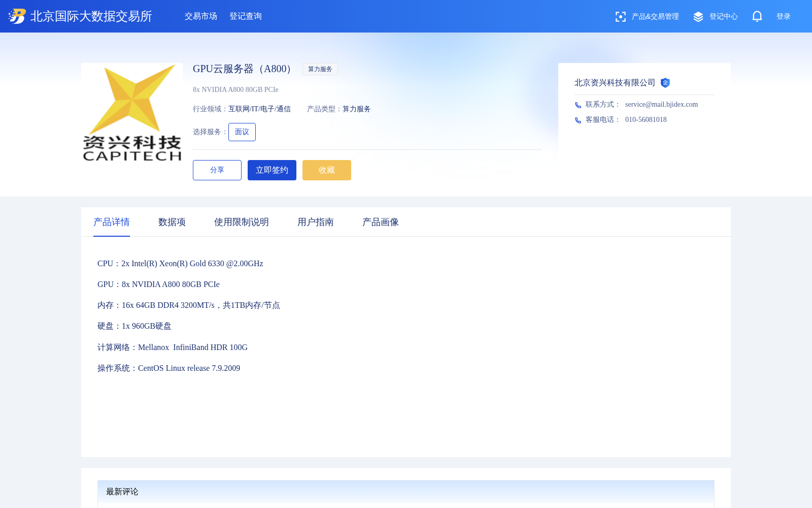Image resolution: width=812 pixels, height=508 pixels.
Task: Open the 产品画像 tab
Action: pyautogui.click(x=381, y=222)
